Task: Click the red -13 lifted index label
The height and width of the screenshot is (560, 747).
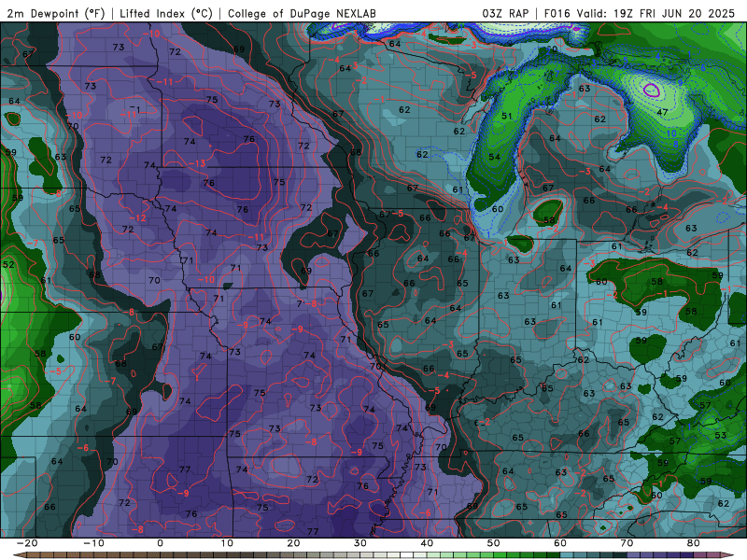Action: coord(197,163)
